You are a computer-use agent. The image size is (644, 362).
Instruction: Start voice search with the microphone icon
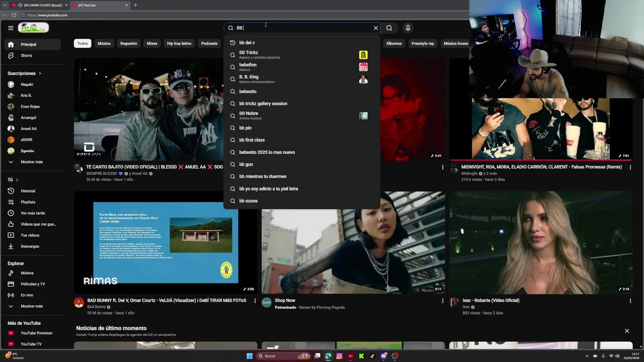pyautogui.click(x=408, y=28)
